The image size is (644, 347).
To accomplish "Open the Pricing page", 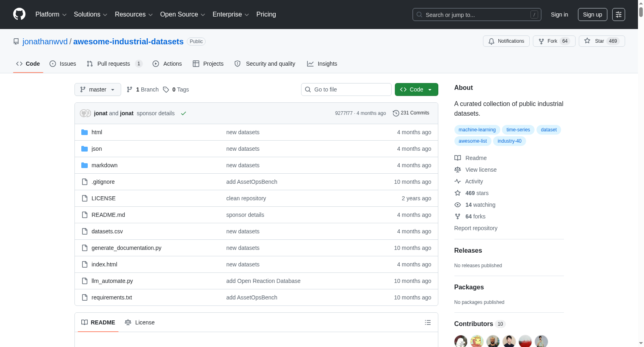I will pyautogui.click(x=266, y=15).
